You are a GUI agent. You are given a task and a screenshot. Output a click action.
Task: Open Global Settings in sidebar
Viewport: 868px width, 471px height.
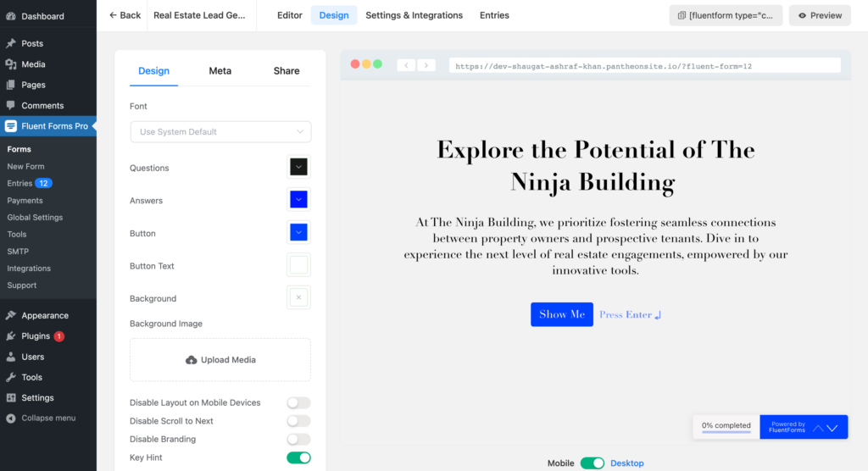pyautogui.click(x=35, y=218)
